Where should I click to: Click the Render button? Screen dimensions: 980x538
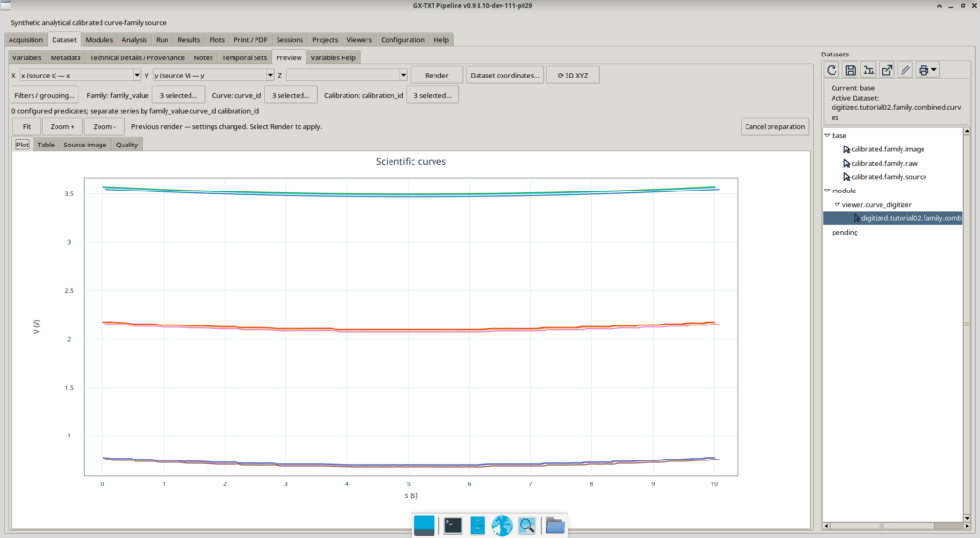click(436, 75)
